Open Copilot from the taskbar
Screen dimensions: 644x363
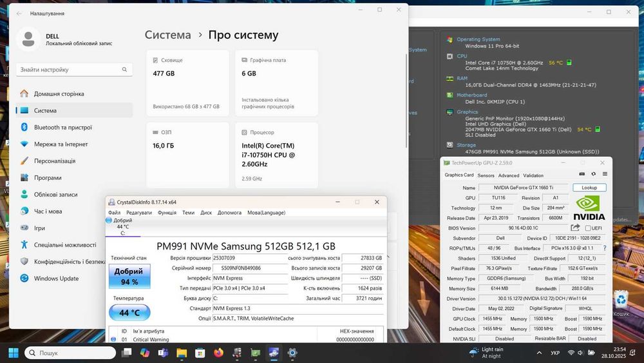tap(144, 353)
